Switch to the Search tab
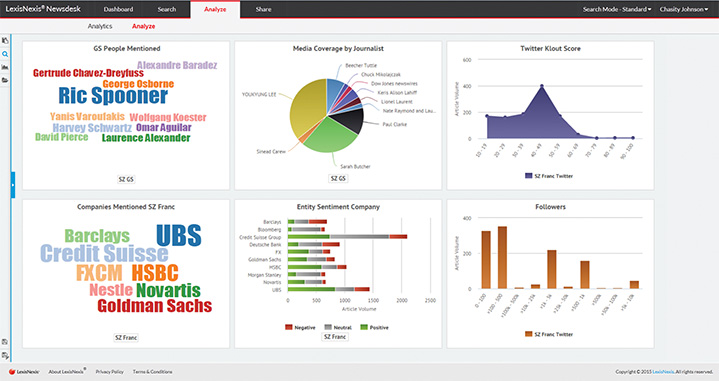Screen dimensions: 719x381 (x=166, y=9)
